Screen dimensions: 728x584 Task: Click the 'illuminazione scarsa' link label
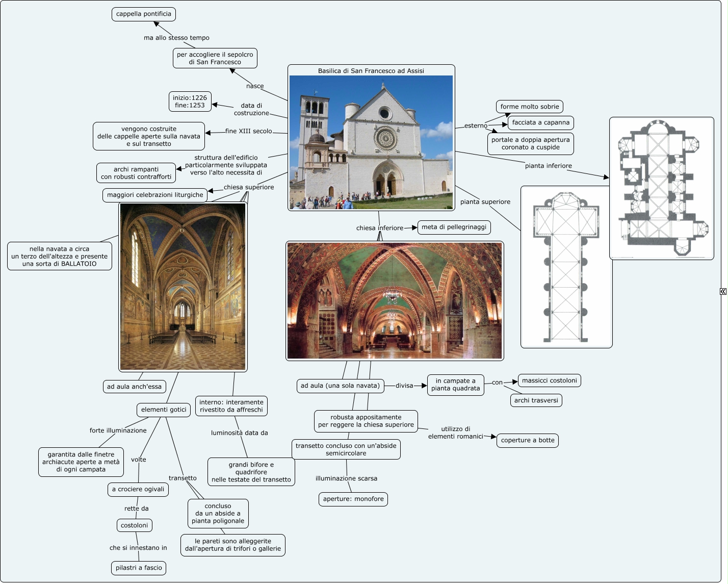[x=347, y=478]
